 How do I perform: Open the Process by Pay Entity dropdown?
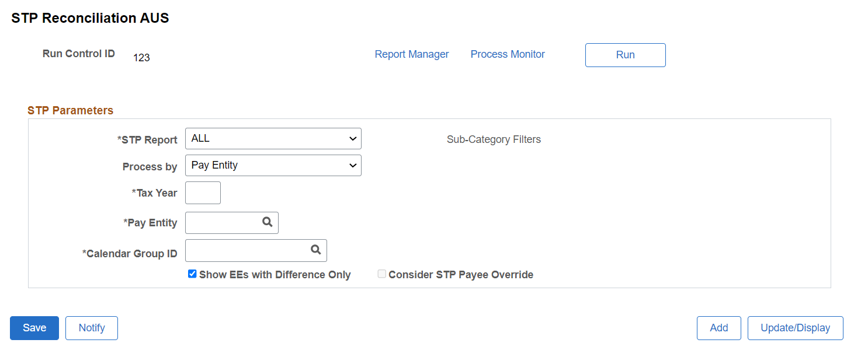click(x=273, y=165)
